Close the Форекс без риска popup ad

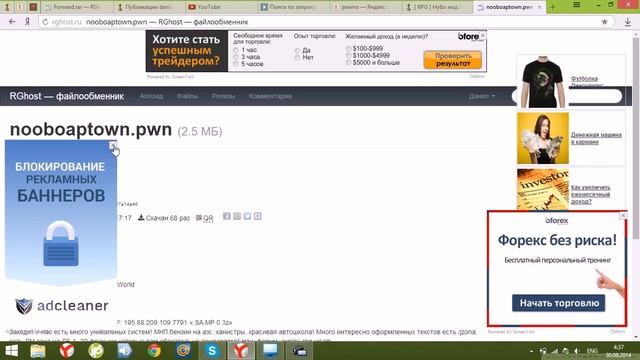point(623,215)
